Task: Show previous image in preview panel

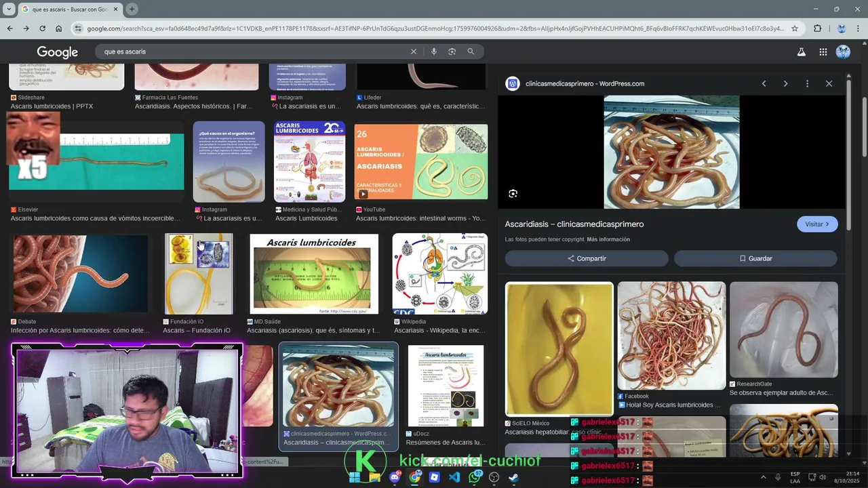Action: pyautogui.click(x=764, y=83)
